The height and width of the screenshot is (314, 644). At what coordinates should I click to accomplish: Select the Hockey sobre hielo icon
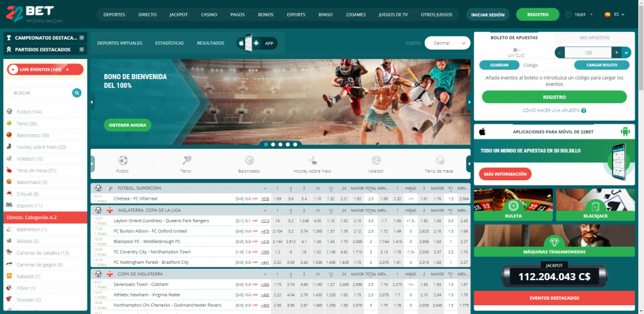[312, 160]
